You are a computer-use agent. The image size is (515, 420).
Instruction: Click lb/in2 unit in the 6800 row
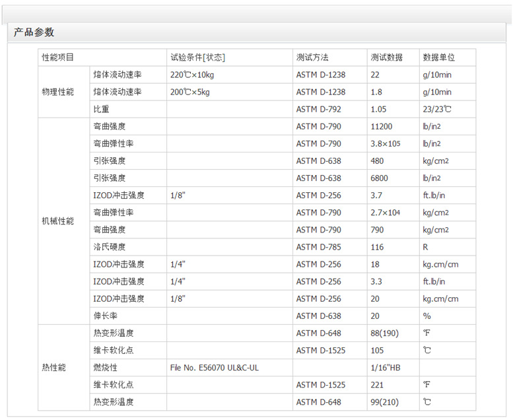click(448, 178)
